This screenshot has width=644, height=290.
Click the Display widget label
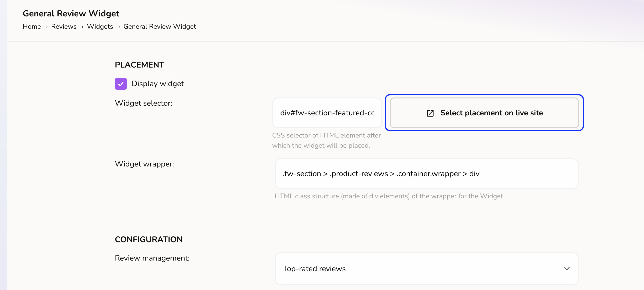click(x=158, y=83)
